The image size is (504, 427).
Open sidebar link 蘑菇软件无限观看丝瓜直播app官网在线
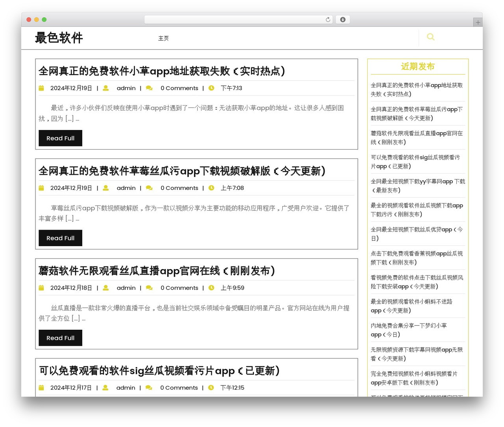[x=417, y=137]
